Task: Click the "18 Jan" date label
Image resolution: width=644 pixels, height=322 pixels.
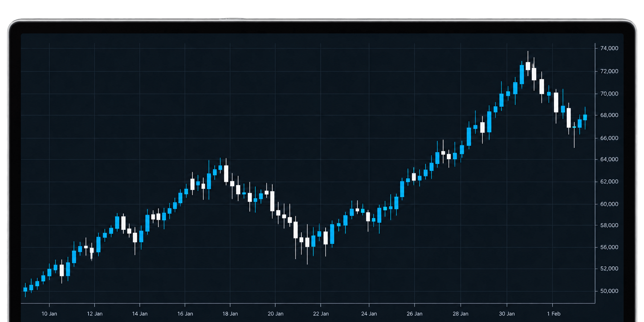Action: pos(230,314)
